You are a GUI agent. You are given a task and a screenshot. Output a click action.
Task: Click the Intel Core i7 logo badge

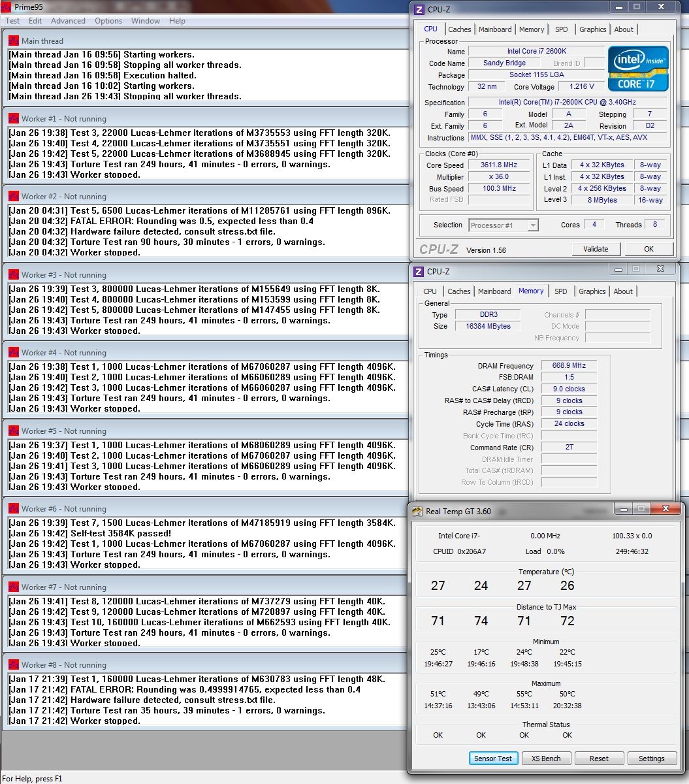(x=638, y=68)
